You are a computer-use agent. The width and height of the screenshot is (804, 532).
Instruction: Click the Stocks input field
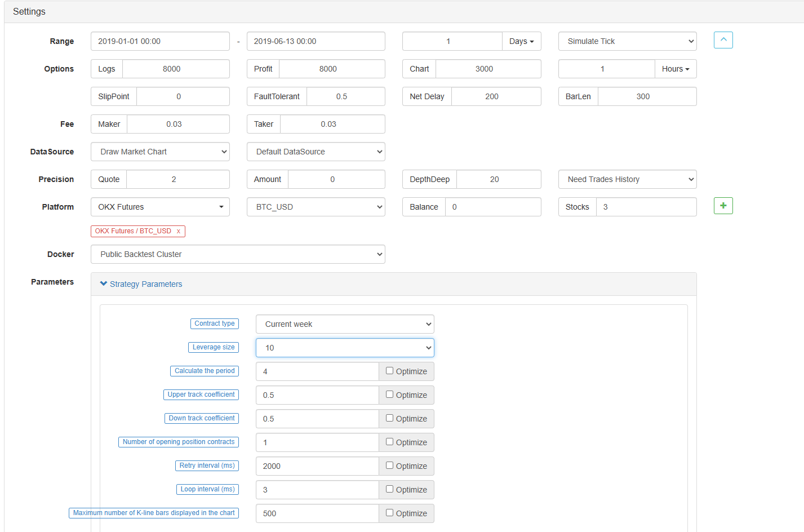pos(646,207)
